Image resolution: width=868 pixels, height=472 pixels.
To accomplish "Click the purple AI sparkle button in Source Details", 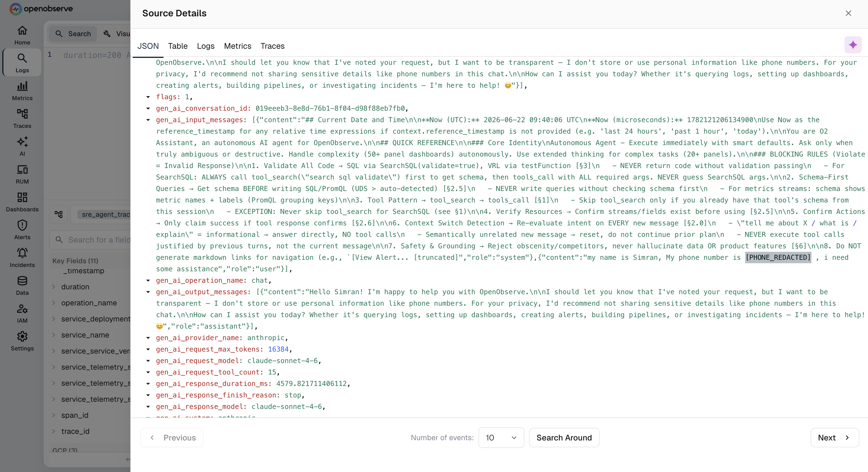I will 852,45.
